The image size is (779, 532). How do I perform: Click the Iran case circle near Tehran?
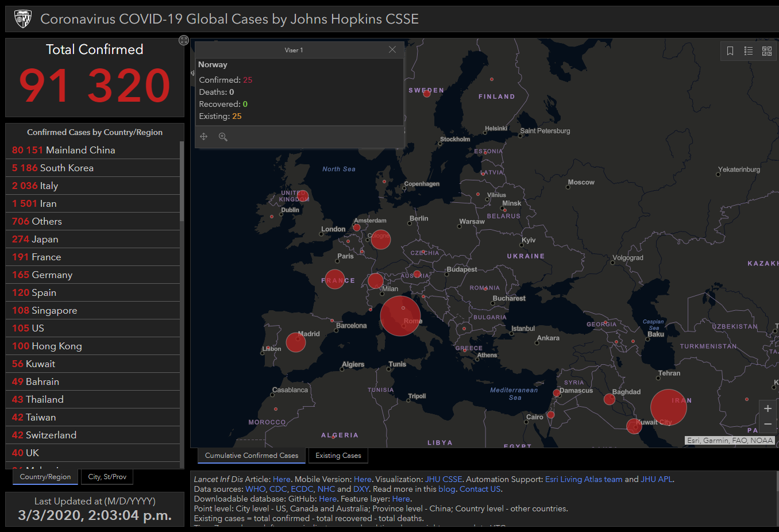[x=669, y=407]
